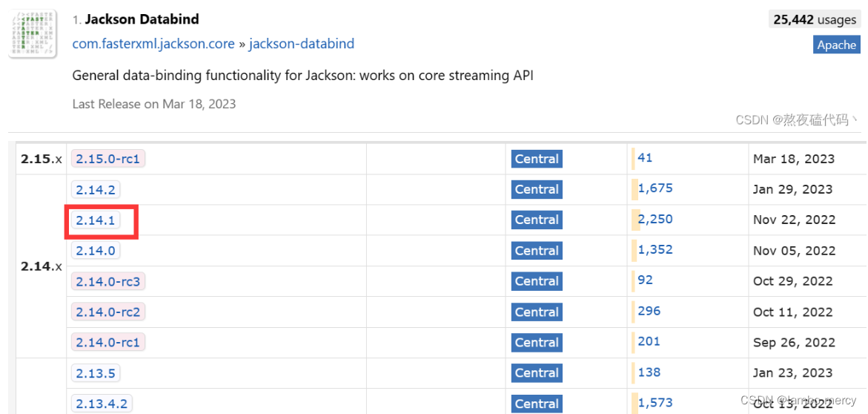Image resolution: width=868 pixels, height=414 pixels.
Task: Click the Jan 29, 2023 date cell
Action: point(792,189)
